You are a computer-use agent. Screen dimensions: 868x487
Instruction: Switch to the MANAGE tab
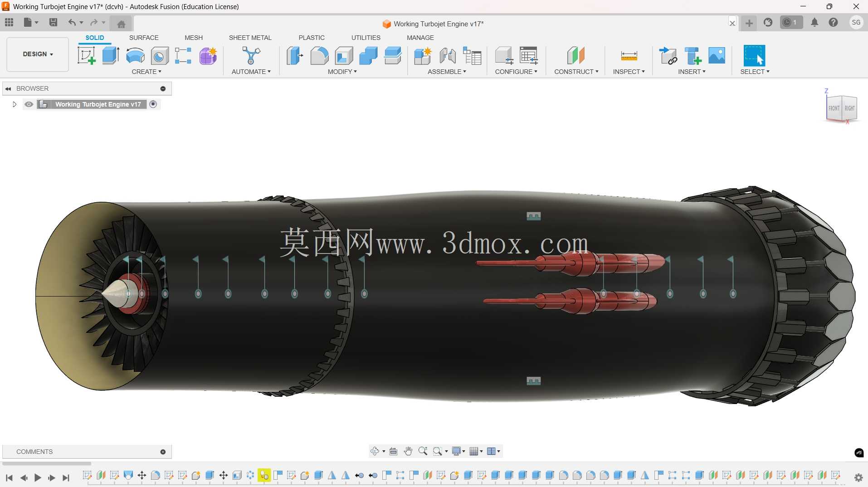tap(420, 38)
